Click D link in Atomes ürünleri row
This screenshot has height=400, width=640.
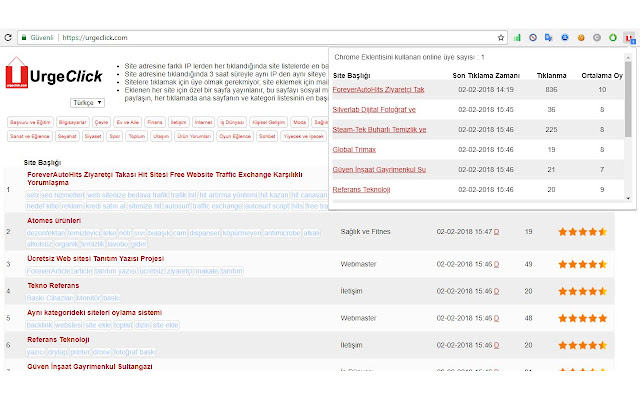point(496,232)
